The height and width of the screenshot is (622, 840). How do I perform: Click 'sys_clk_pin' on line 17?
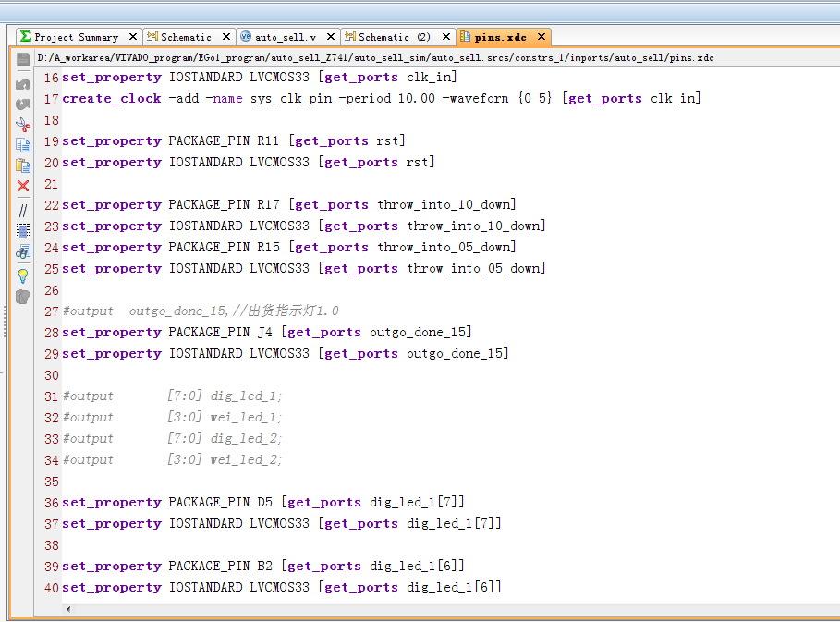pyautogui.click(x=291, y=99)
